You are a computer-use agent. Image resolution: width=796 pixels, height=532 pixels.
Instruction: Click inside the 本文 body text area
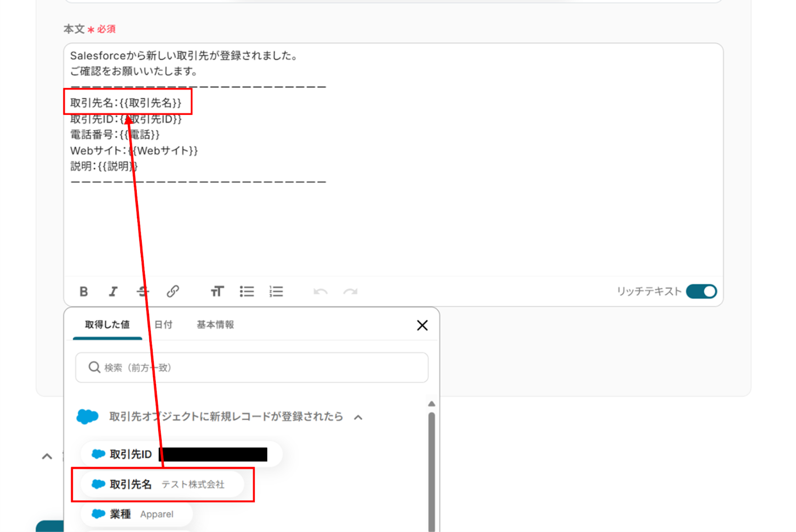point(394,159)
